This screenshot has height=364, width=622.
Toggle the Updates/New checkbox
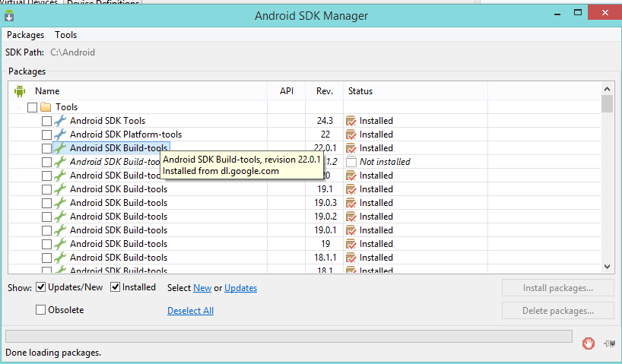[x=41, y=287]
